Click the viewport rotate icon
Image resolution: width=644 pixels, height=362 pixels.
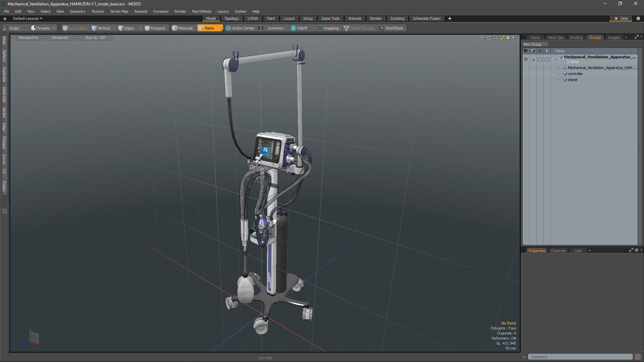[489, 38]
